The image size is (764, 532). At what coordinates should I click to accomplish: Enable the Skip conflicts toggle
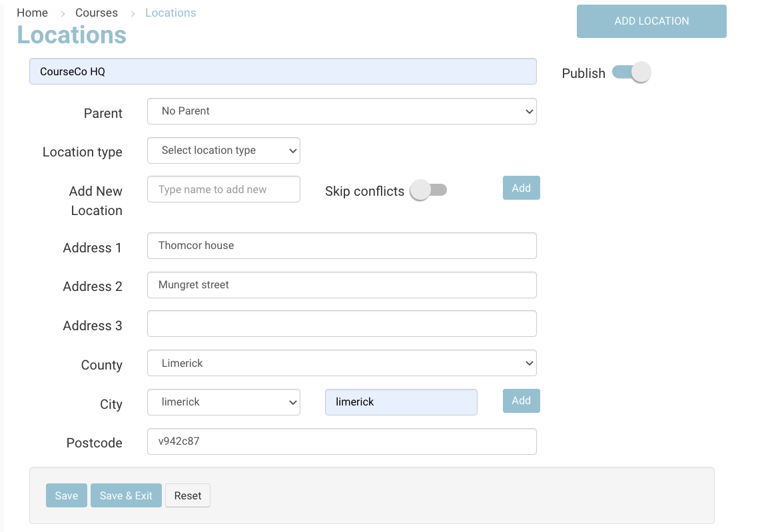[x=428, y=190]
